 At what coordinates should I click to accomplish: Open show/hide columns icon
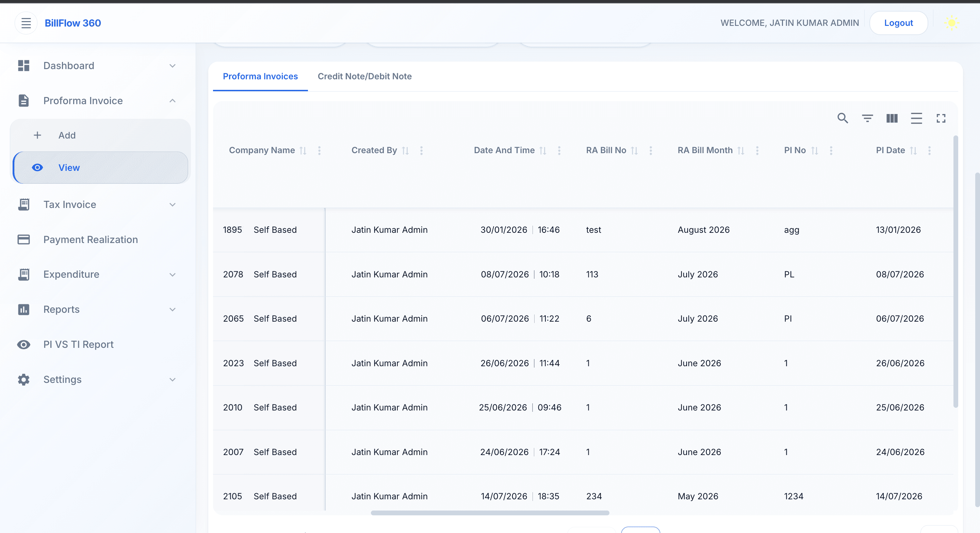tap(892, 118)
